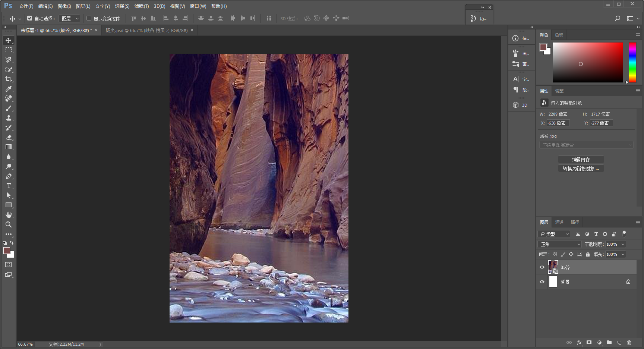
Task: Toggle the 自动选择 checkbox
Action: click(x=30, y=18)
